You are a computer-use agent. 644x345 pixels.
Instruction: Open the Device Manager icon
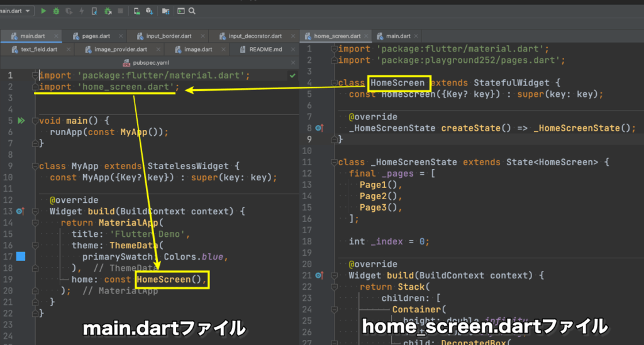(136, 11)
